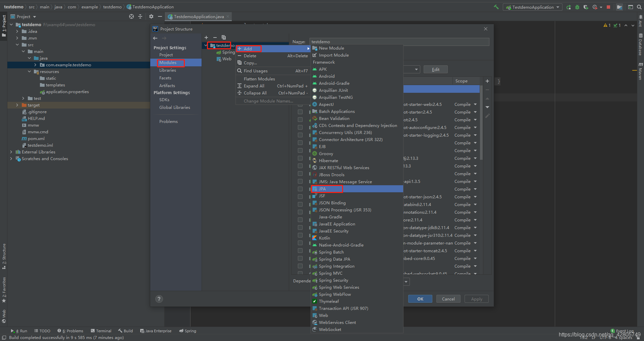Click the editor warning indicator icon
The height and width of the screenshot is (341, 644).
pyautogui.click(x=607, y=25)
